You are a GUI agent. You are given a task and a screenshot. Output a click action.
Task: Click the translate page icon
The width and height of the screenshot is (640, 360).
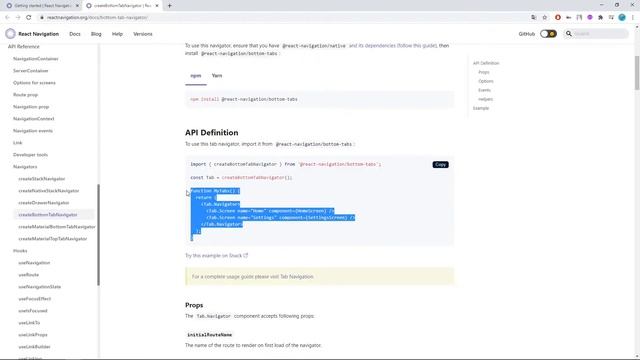tap(534, 18)
